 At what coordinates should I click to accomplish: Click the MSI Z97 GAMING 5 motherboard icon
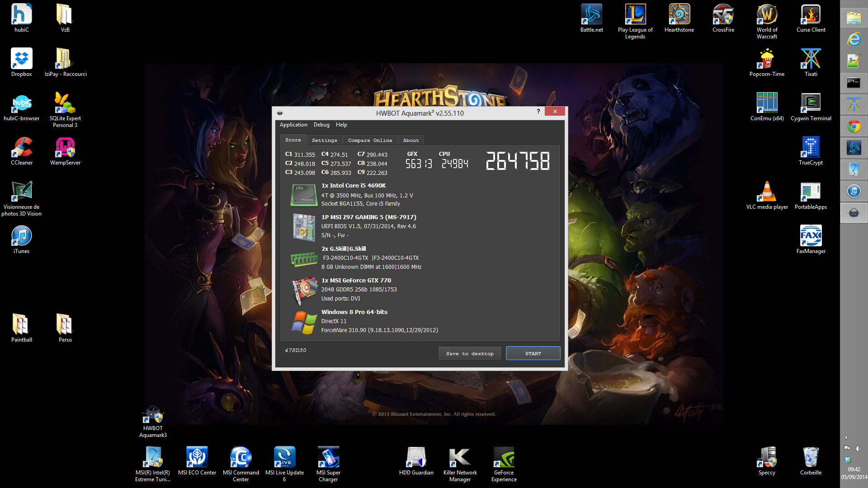(x=304, y=227)
